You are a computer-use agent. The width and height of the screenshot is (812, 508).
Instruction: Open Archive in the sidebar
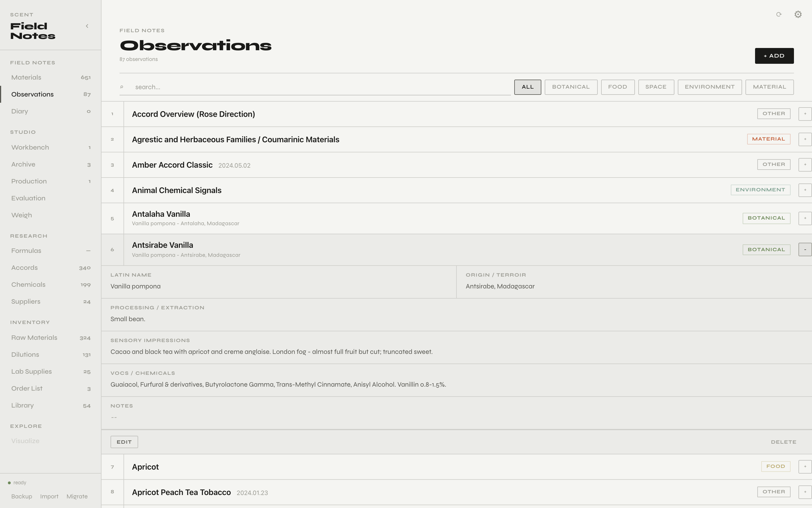point(51,164)
